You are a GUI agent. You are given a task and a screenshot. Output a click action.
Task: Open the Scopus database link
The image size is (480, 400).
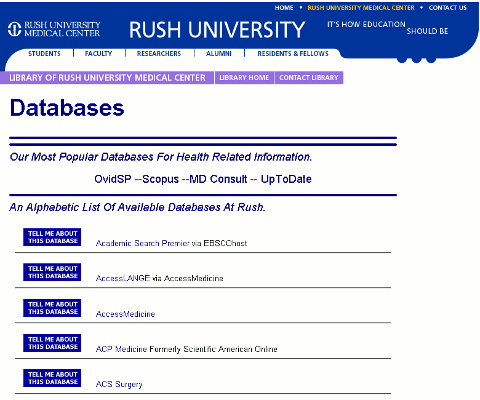click(161, 179)
